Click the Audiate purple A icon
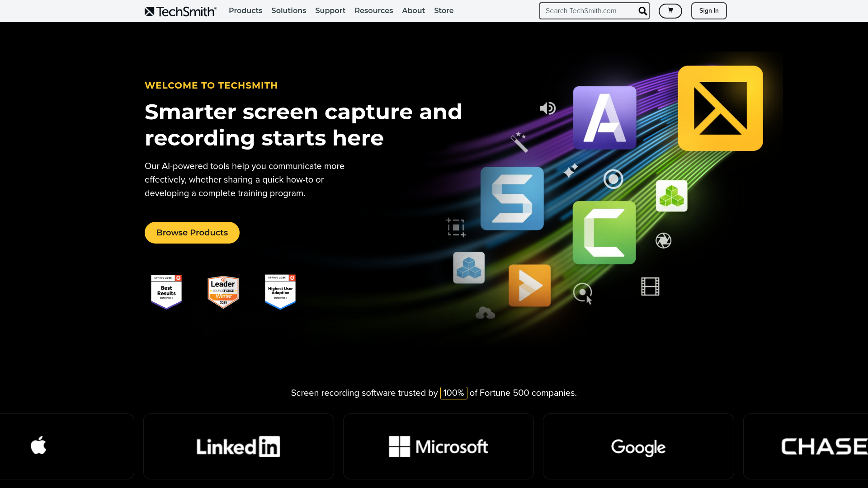The width and height of the screenshot is (868, 488). click(x=604, y=118)
